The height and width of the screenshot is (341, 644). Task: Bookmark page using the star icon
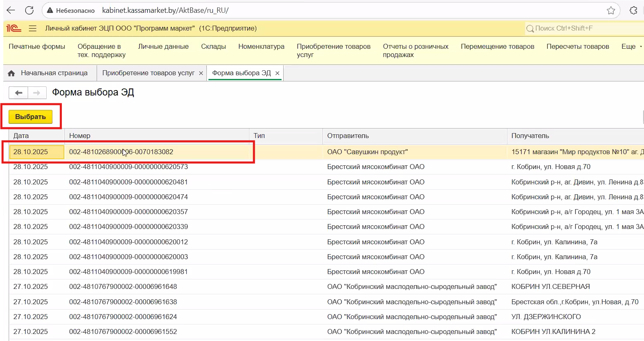611,10
